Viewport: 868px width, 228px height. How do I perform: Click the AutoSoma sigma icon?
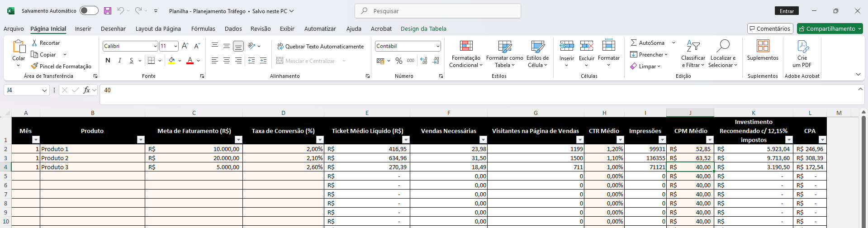pos(634,43)
